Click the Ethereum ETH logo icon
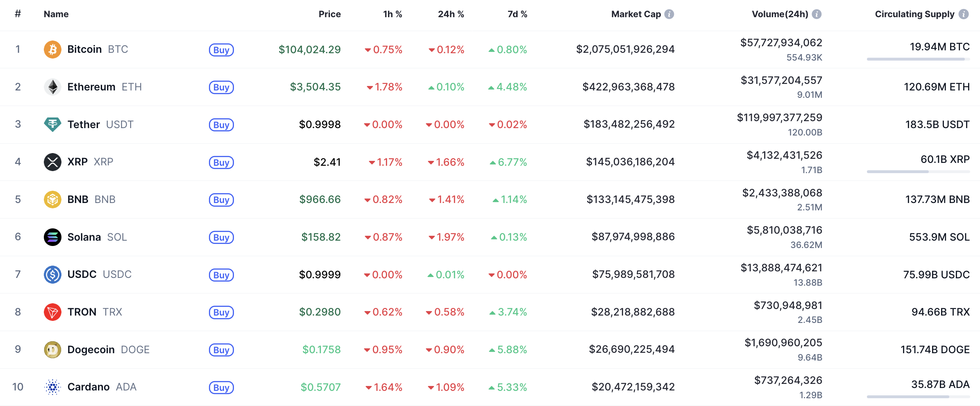Viewport: 980px width, 406px height. point(52,87)
